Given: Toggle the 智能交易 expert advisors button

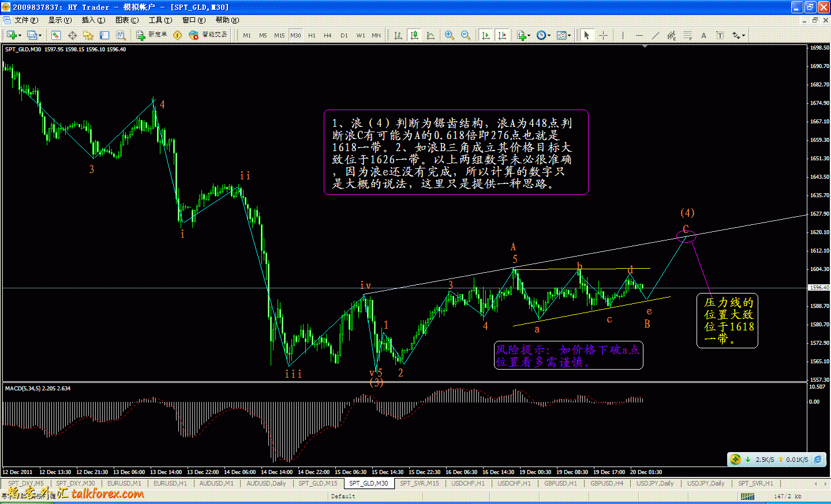Looking at the screenshot, I should (208, 35).
